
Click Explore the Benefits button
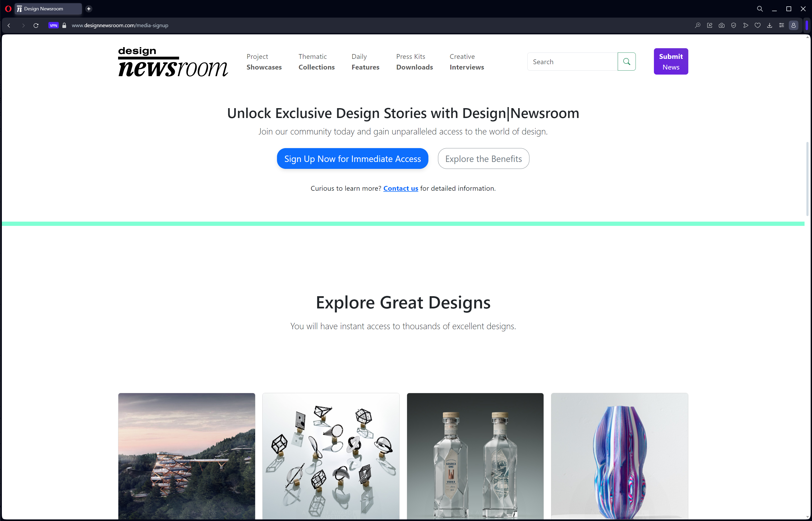[484, 158]
